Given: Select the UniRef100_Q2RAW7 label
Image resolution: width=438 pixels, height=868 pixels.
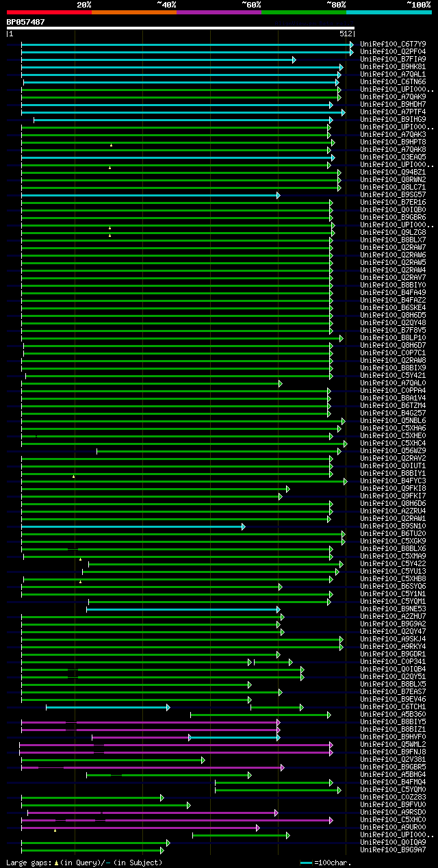Looking at the screenshot, I should coord(394,247).
